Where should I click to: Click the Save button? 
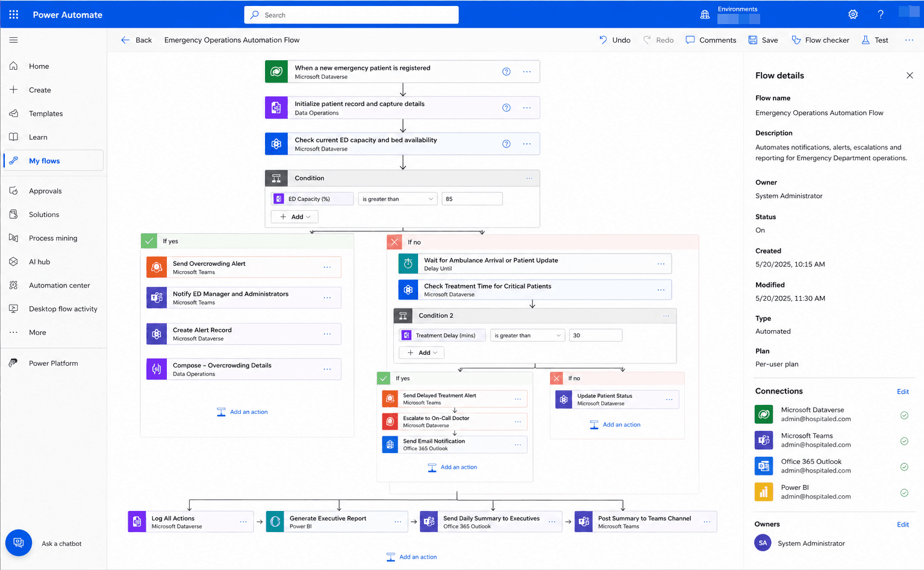763,40
